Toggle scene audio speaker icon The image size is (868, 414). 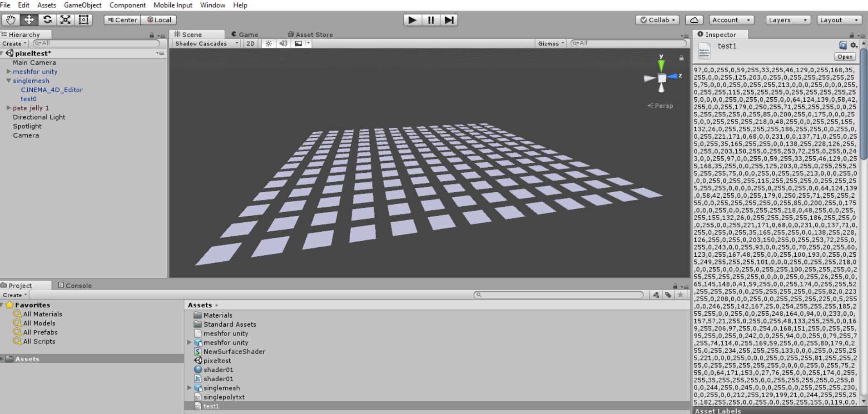[x=283, y=44]
